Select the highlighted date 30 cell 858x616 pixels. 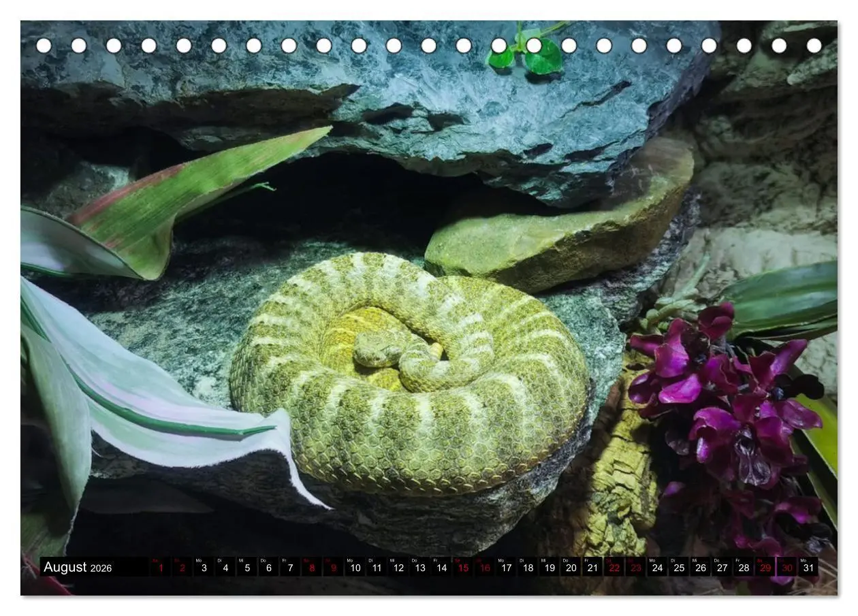click(x=787, y=567)
